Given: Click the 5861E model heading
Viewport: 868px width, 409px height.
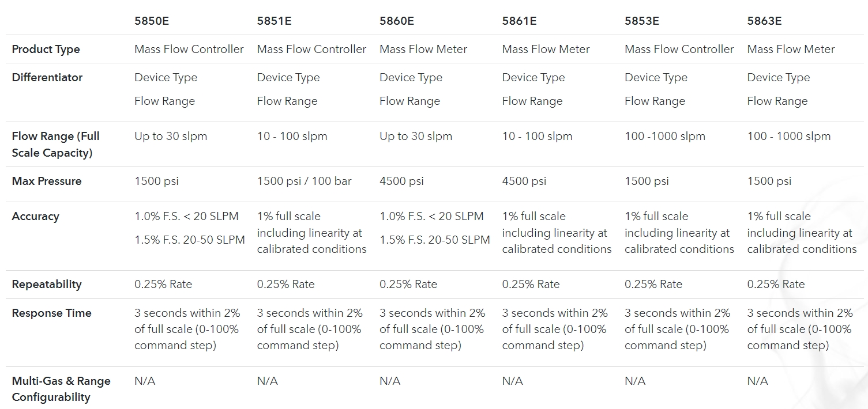Looking at the screenshot, I should 519,21.
